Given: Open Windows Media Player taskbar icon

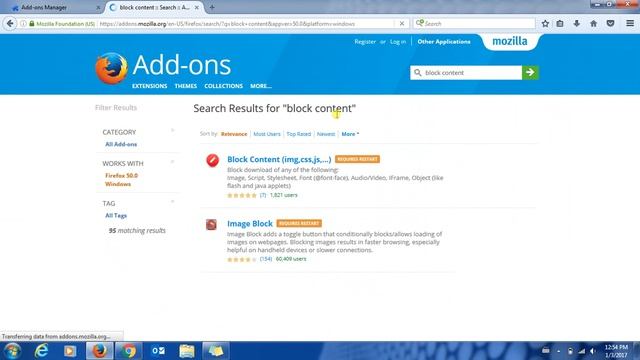Looking at the screenshot, I should tap(69, 351).
